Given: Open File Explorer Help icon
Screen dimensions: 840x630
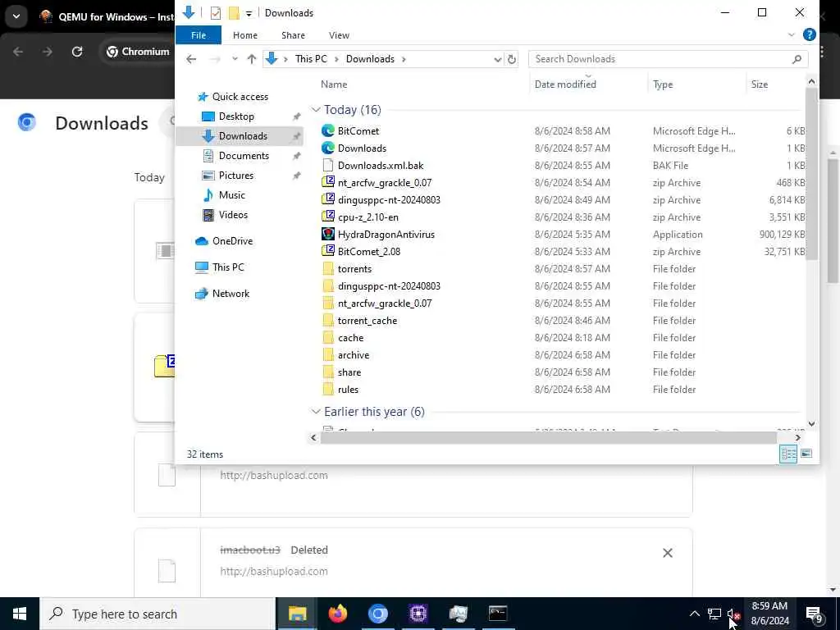Looking at the screenshot, I should (809, 34).
